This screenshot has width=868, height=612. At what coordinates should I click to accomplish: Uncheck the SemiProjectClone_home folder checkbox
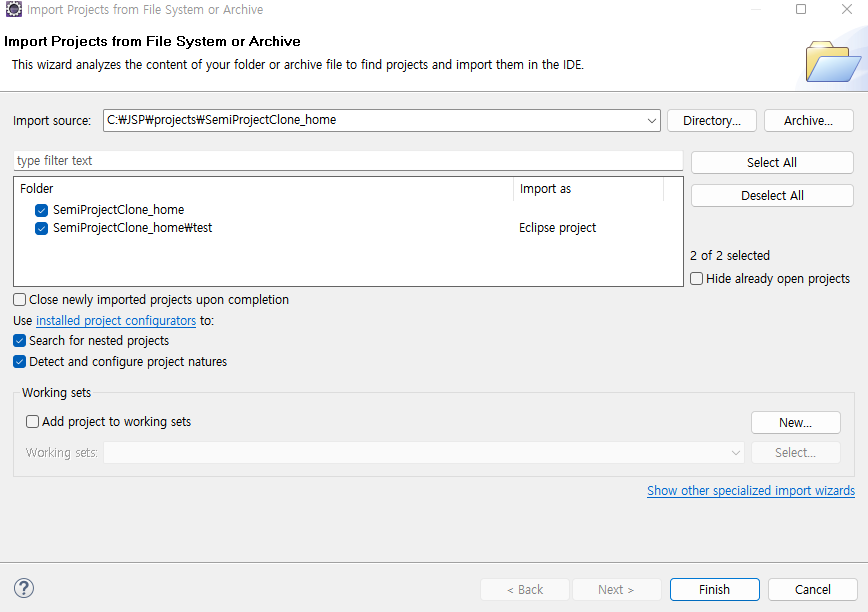coord(42,210)
